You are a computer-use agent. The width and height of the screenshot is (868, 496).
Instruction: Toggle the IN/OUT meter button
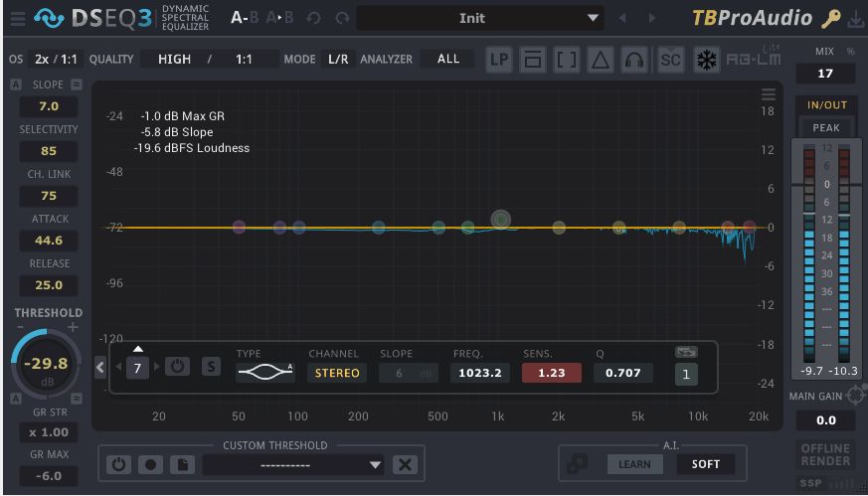pos(826,105)
